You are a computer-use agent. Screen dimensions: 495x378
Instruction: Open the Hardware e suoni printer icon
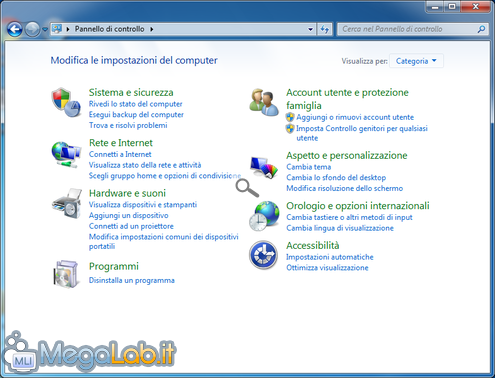(x=67, y=204)
